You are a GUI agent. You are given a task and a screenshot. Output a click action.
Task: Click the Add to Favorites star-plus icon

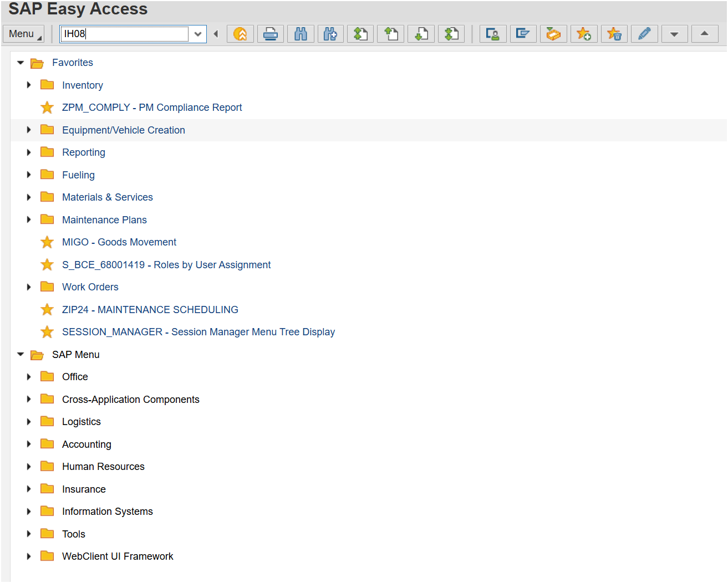[x=584, y=34]
